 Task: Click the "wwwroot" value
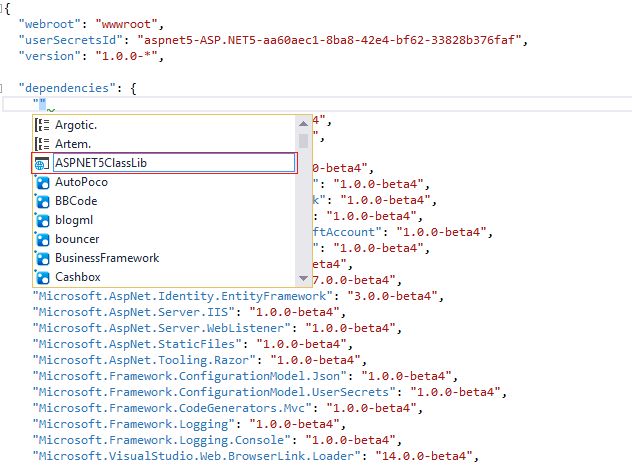(x=126, y=24)
